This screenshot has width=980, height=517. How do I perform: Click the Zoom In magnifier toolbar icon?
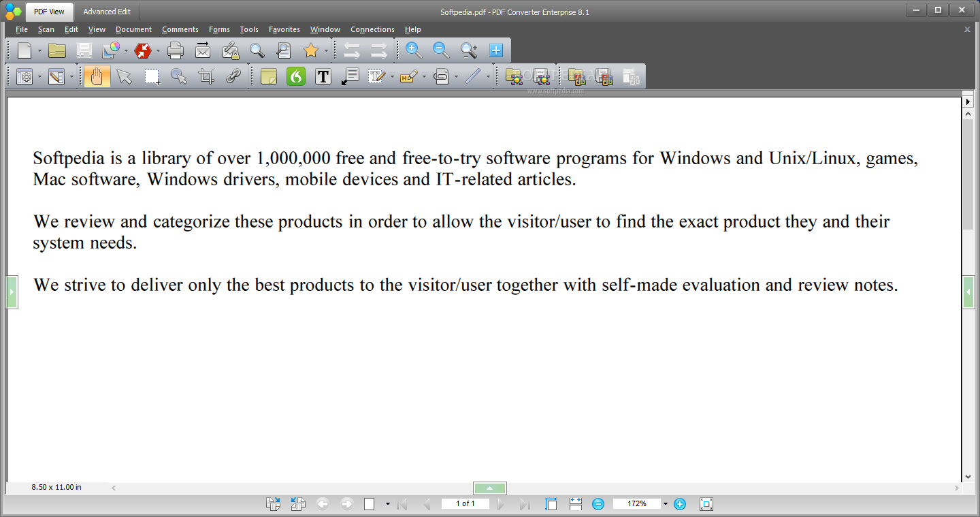[x=414, y=50]
